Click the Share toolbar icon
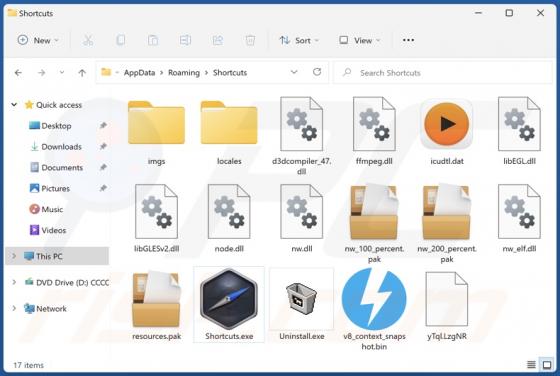 218,40
